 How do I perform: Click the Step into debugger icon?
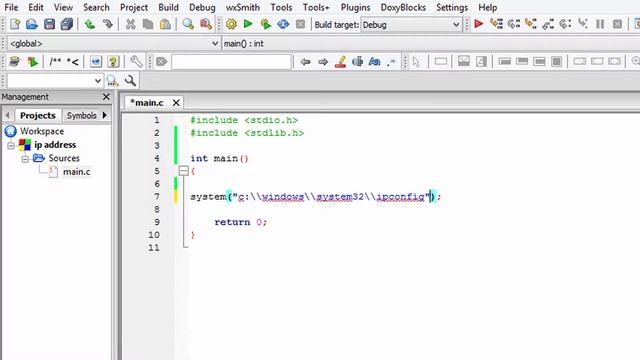[x=531, y=24]
